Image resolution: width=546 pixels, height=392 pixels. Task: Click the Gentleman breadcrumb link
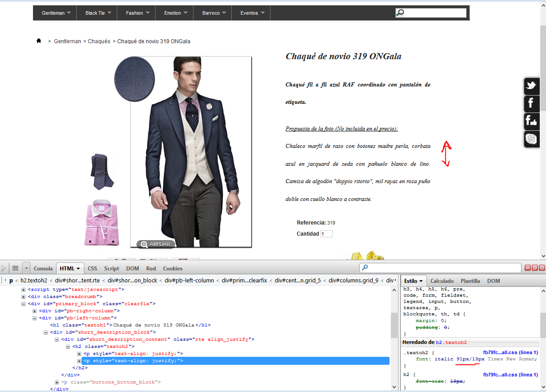67,41
